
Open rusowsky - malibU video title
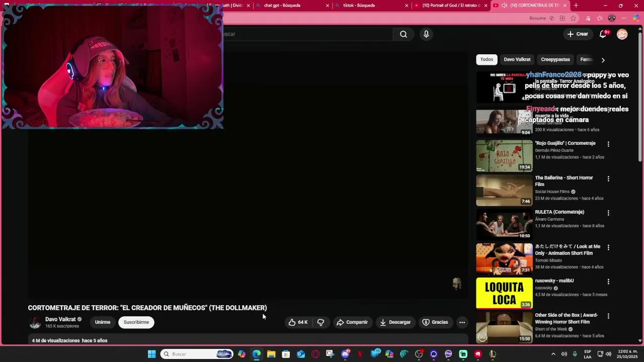554,281
